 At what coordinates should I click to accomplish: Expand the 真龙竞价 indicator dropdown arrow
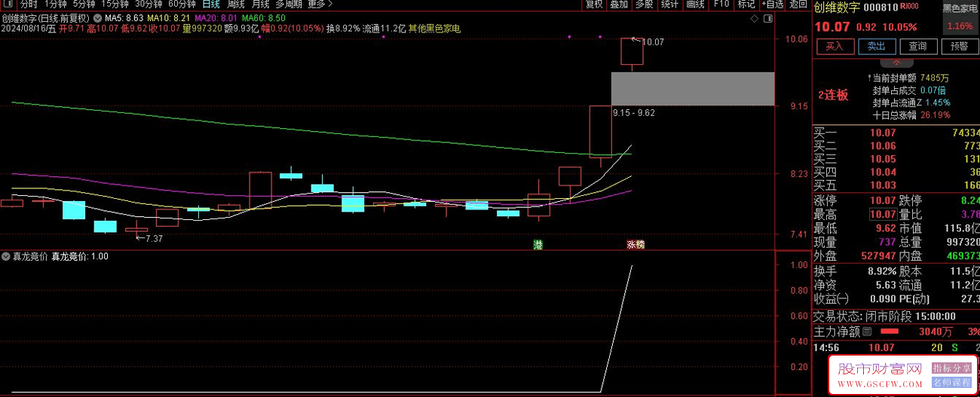(x=6, y=256)
